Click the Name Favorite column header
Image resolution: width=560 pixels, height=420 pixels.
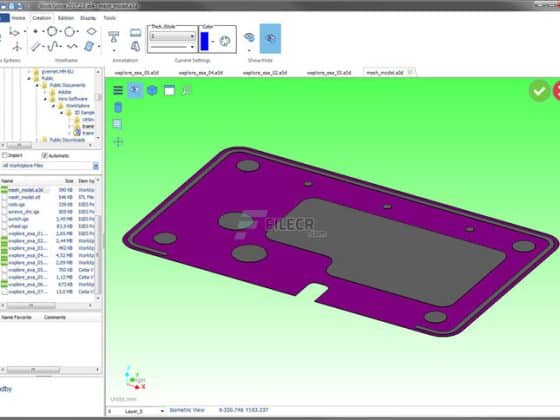pyautogui.click(x=16, y=317)
